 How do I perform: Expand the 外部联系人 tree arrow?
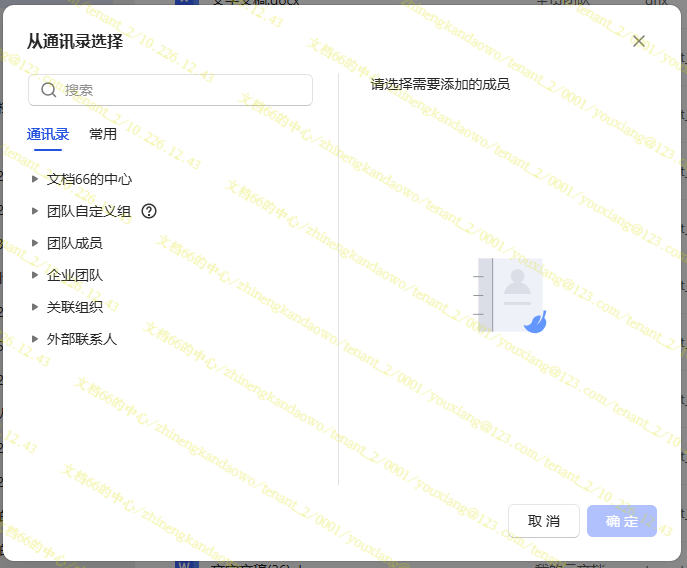click(x=35, y=339)
